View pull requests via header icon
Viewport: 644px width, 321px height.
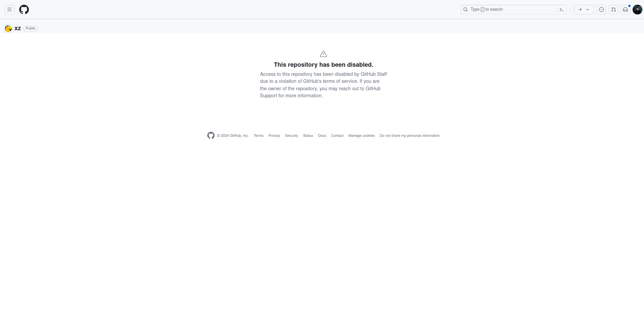[x=613, y=10]
